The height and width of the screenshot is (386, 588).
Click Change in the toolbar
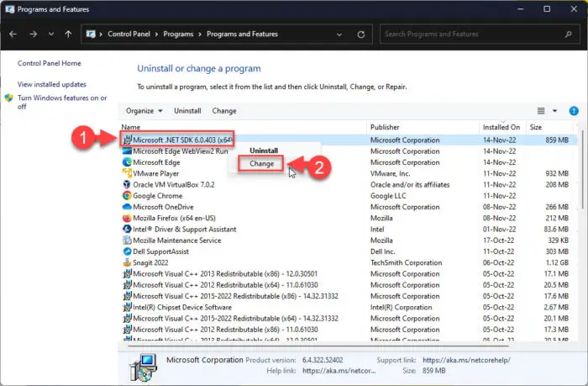pos(224,111)
